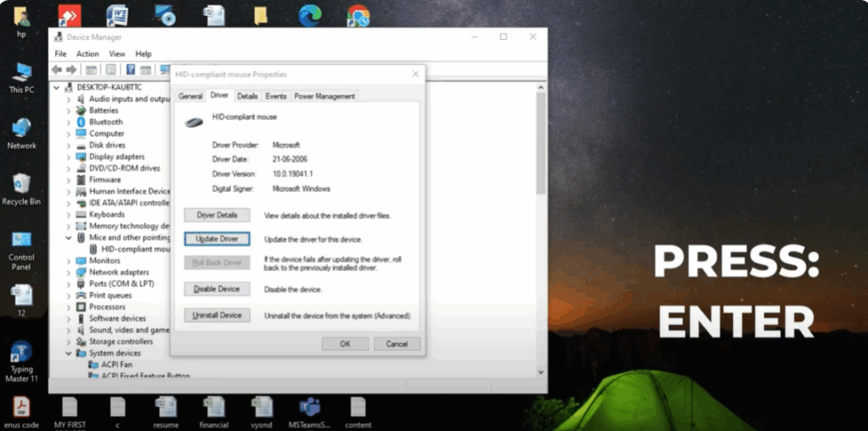Click the scroll-up arrow in Device Manager
Screen dimensions: 868x431
[x=541, y=87]
